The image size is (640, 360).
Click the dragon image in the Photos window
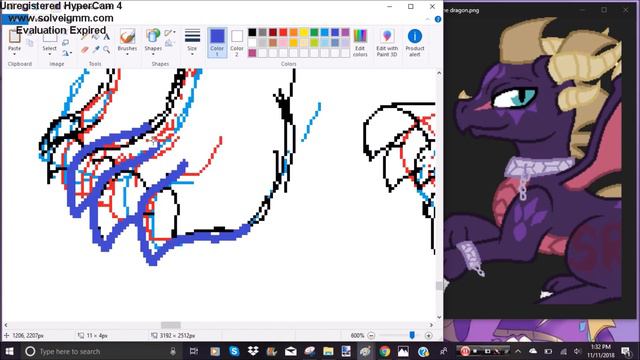(x=534, y=161)
